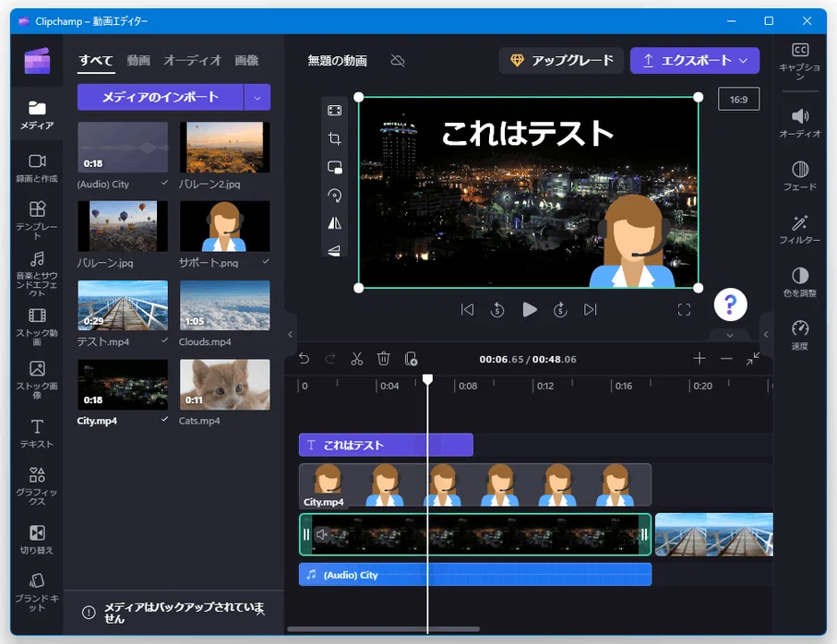Click the timeline horizontal scrollbar

(383, 629)
